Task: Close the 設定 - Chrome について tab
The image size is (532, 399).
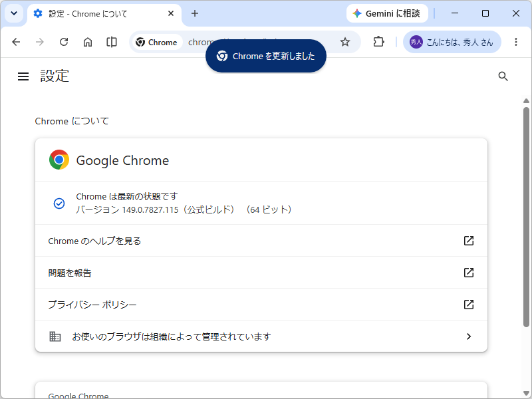Action: pos(171,13)
